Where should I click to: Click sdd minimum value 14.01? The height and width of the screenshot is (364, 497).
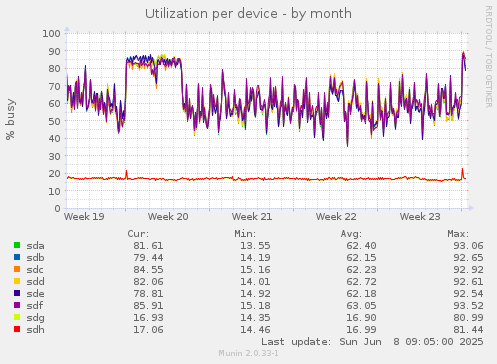[255, 282]
